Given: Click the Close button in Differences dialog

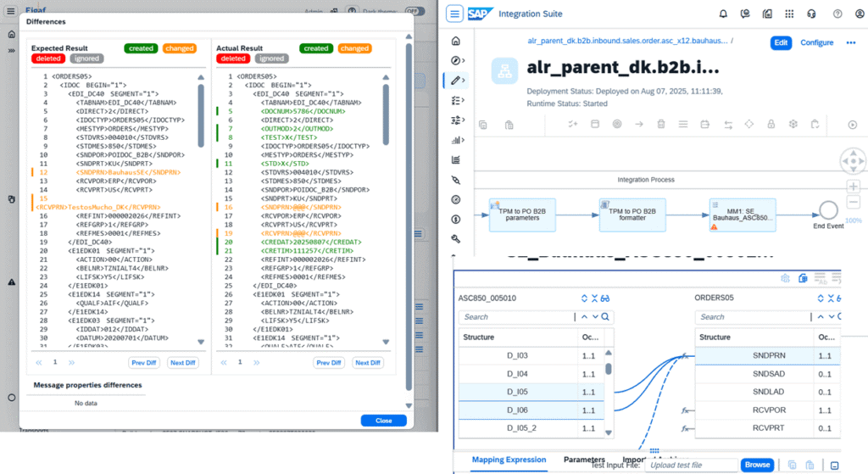Looking at the screenshot, I should pyautogui.click(x=384, y=421).
